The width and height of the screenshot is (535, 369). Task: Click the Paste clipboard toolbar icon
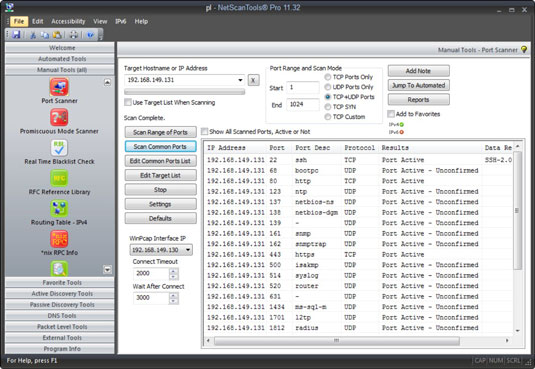click(x=57, y=35)
